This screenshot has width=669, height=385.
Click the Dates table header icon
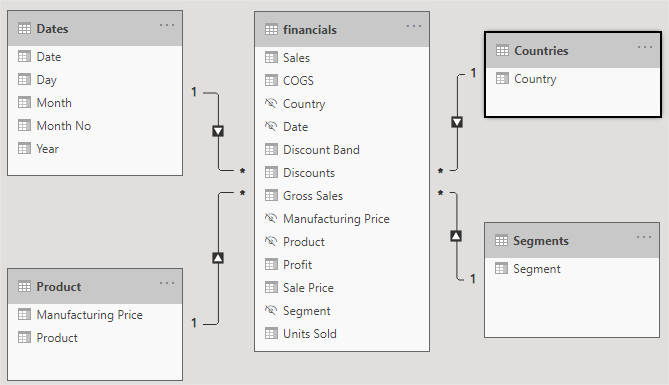tap(24, 29)
